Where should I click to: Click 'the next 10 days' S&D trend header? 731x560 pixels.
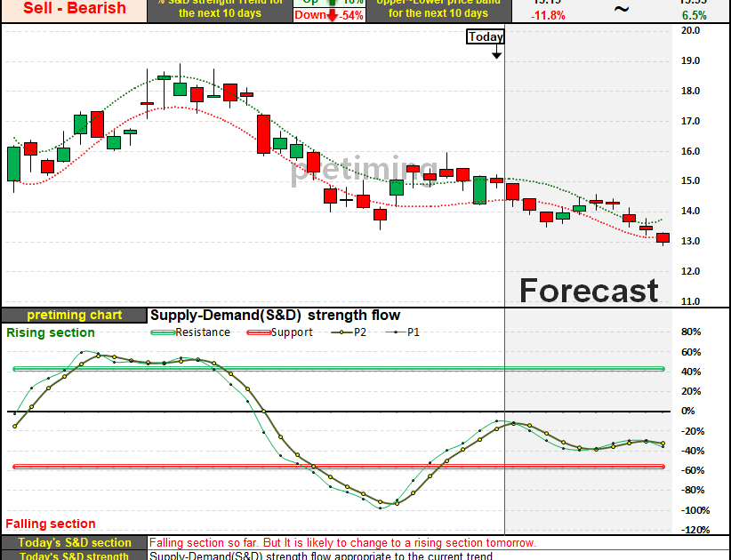pos(220,13)
